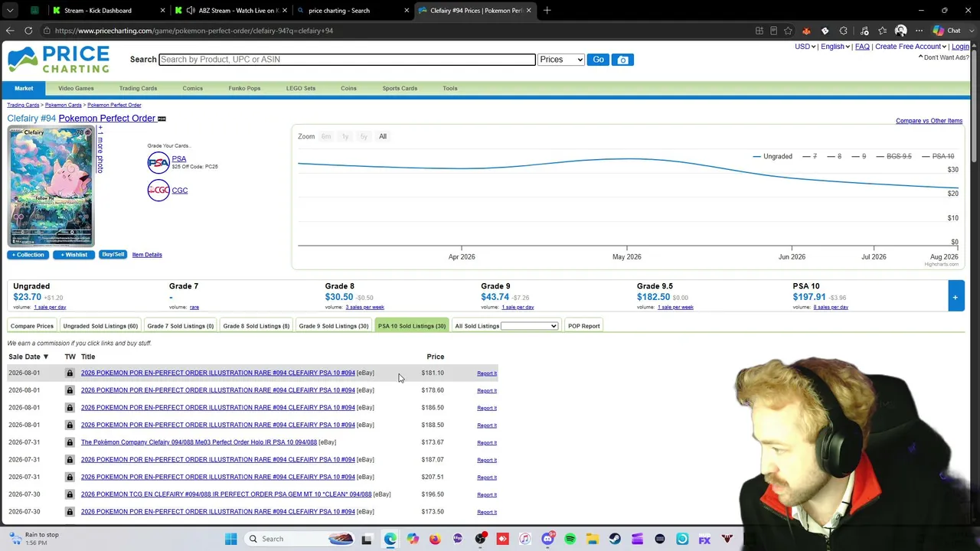Toggle Ungraded series in chart legend

tap(772, 156)
